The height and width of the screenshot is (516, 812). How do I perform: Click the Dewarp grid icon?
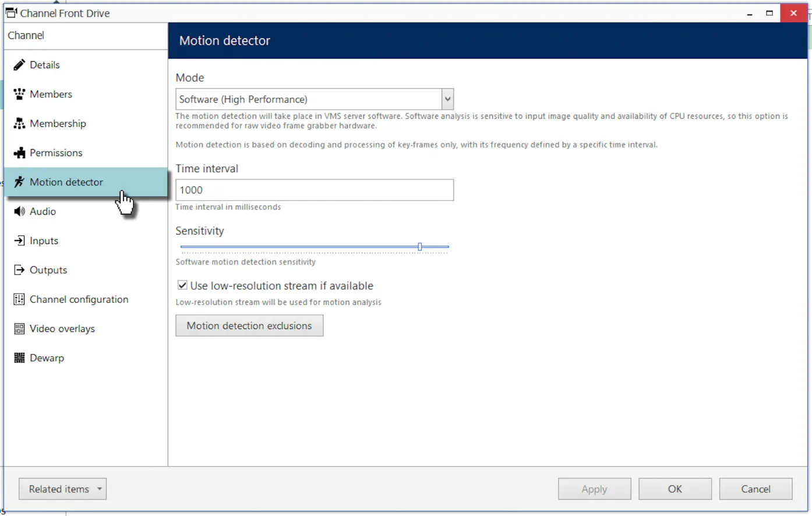[x=19, y=358]
